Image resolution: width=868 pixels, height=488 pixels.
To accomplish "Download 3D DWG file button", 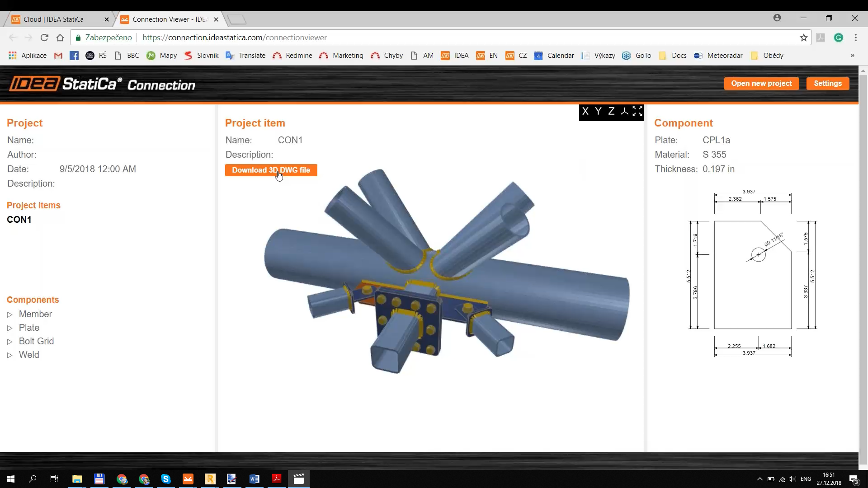I will coord(271,170).
